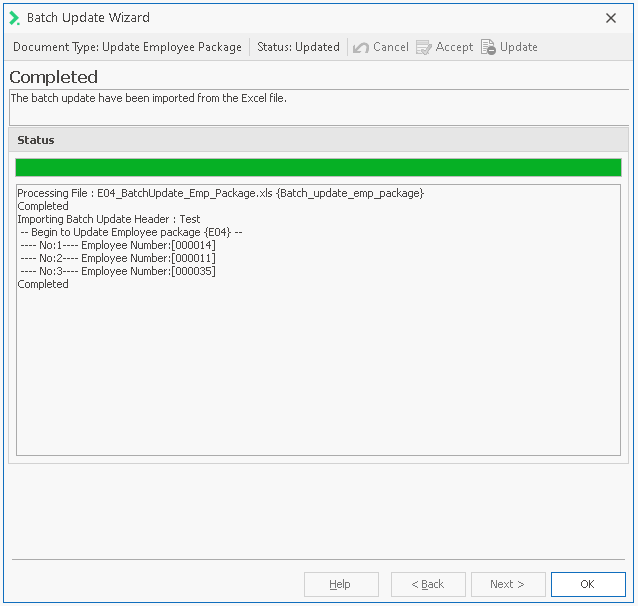Click the batch update description text box

click(x=318, y=106)
